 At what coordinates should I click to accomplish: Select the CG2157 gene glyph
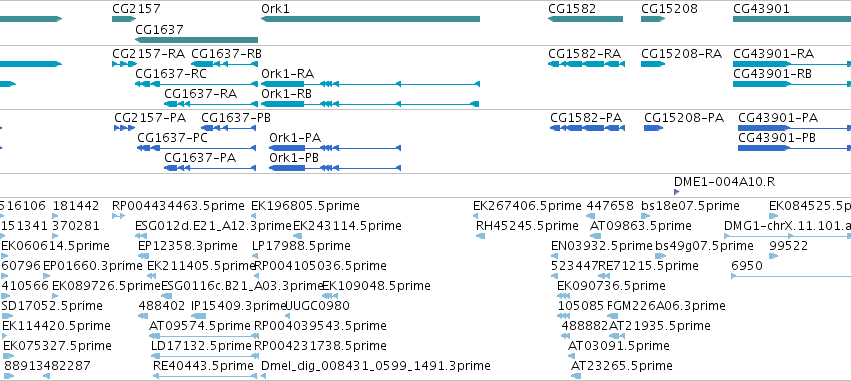pyautogui.click(x=124, y=19)
